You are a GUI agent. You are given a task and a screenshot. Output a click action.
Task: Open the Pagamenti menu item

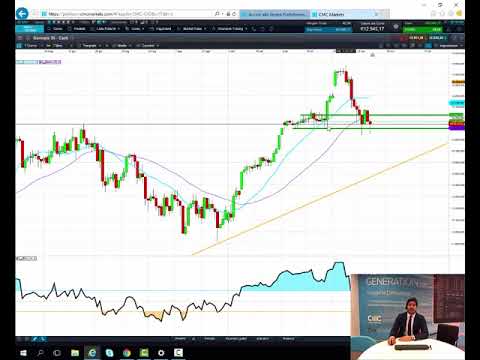coord(161,29)
